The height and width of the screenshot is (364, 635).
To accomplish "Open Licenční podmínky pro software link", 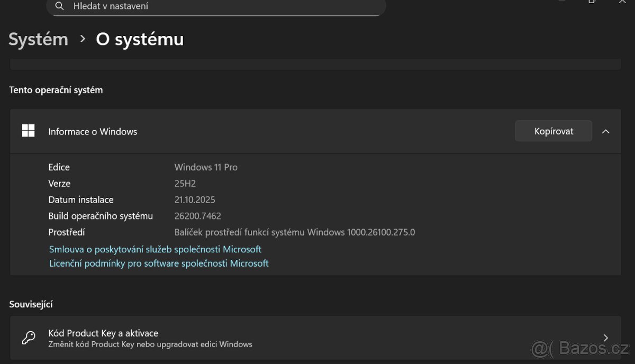I will pos(159,263).
